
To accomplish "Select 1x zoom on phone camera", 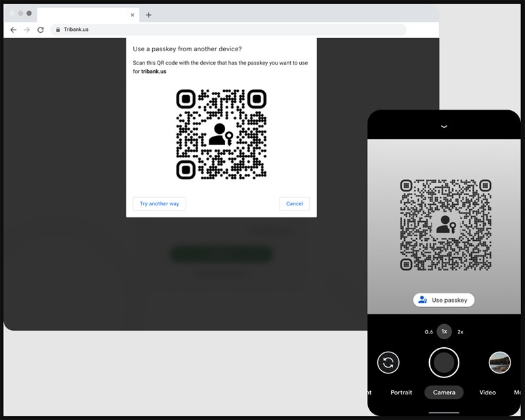I will [444, 331].
